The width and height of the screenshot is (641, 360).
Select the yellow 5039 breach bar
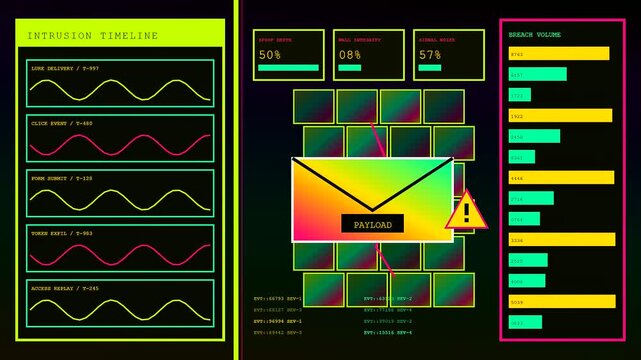point(562,302)
